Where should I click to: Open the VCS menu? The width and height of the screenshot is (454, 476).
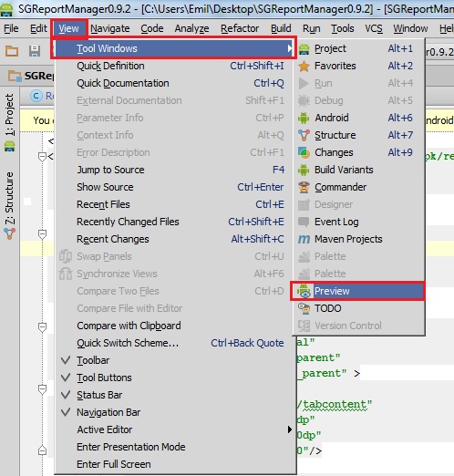pos(374,28)
